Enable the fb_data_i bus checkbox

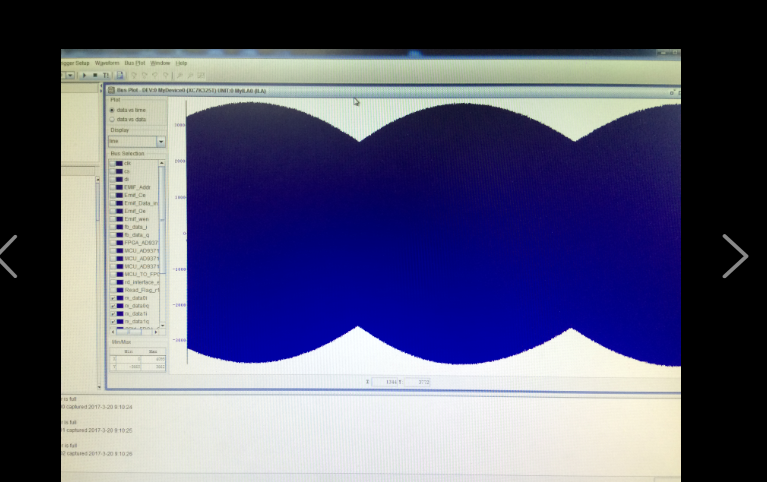point(113,227)
